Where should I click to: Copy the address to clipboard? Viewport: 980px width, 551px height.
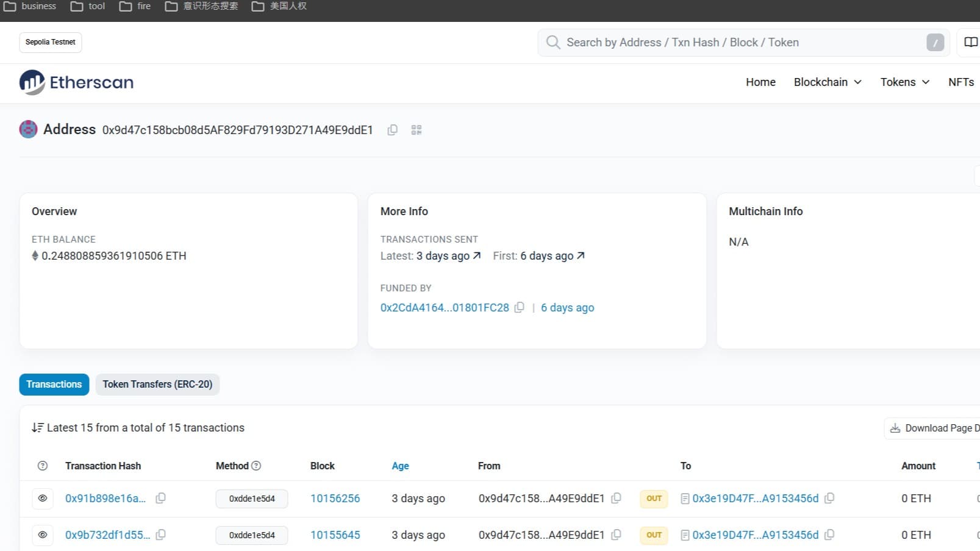coord(393,130)
